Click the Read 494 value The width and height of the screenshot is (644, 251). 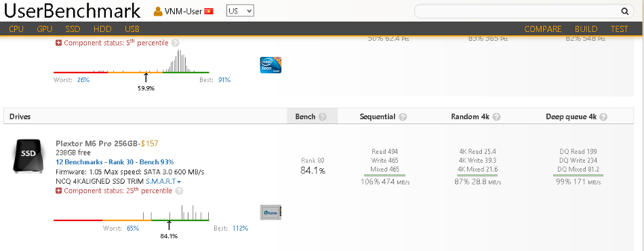point(385,151)
